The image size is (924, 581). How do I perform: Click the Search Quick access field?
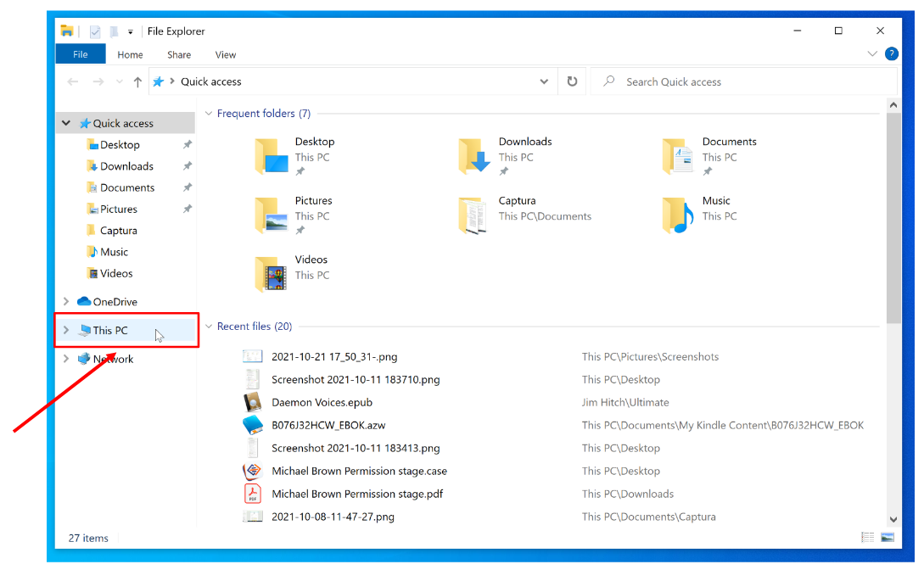743,82
